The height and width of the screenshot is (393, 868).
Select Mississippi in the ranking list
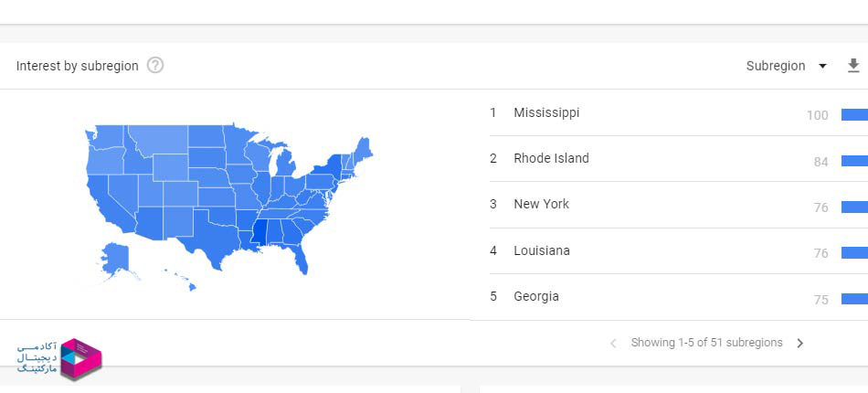click(x=546, y=113)
